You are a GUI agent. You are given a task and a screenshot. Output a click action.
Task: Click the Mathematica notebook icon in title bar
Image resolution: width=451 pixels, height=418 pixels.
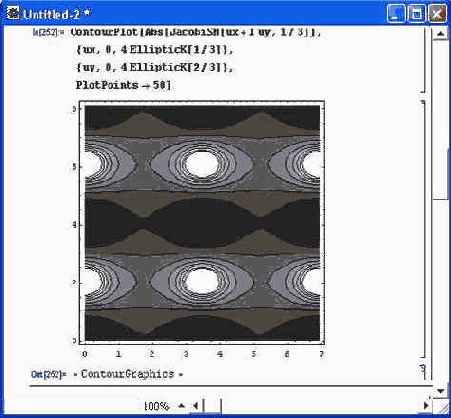[x=13, y=13]
